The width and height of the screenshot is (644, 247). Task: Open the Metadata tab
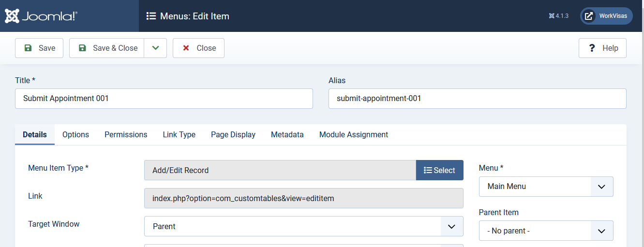click(x=287, y=134)
